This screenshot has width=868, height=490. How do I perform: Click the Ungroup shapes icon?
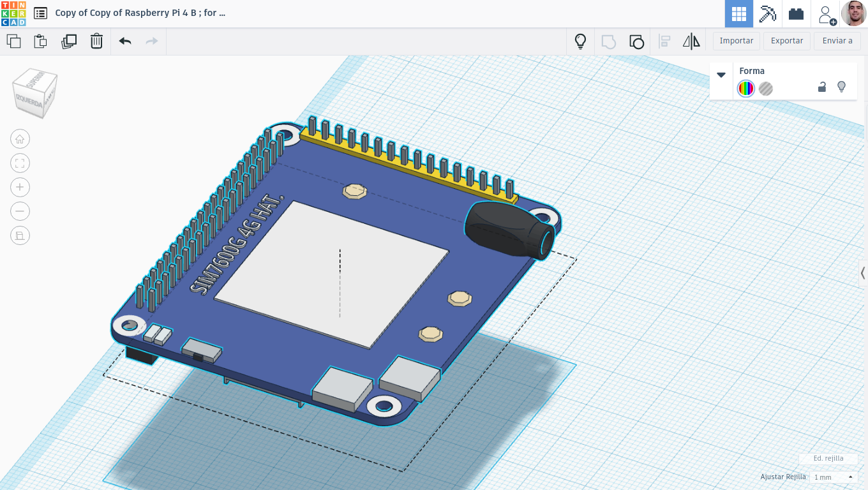(636, 41)
